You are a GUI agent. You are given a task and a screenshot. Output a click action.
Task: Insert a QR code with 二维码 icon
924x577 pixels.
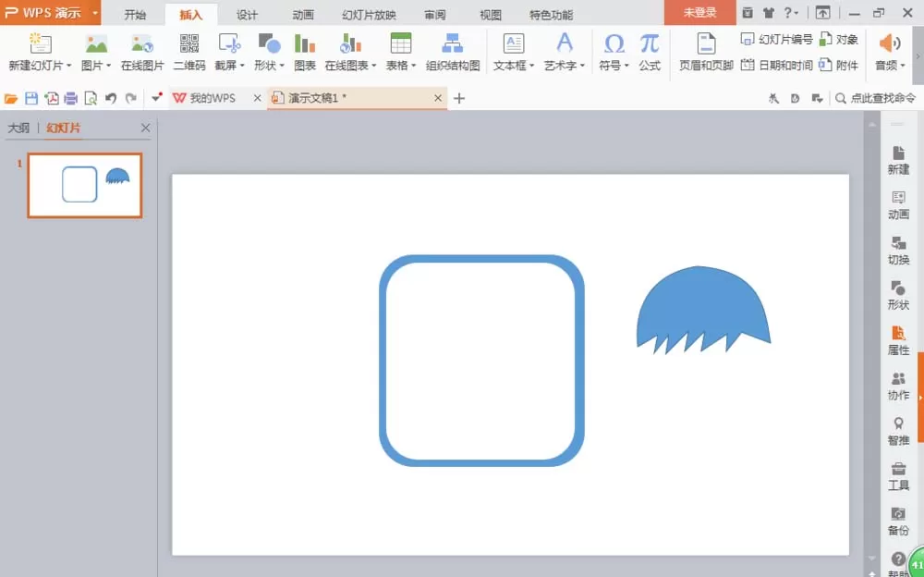click(x=189, y=52)
